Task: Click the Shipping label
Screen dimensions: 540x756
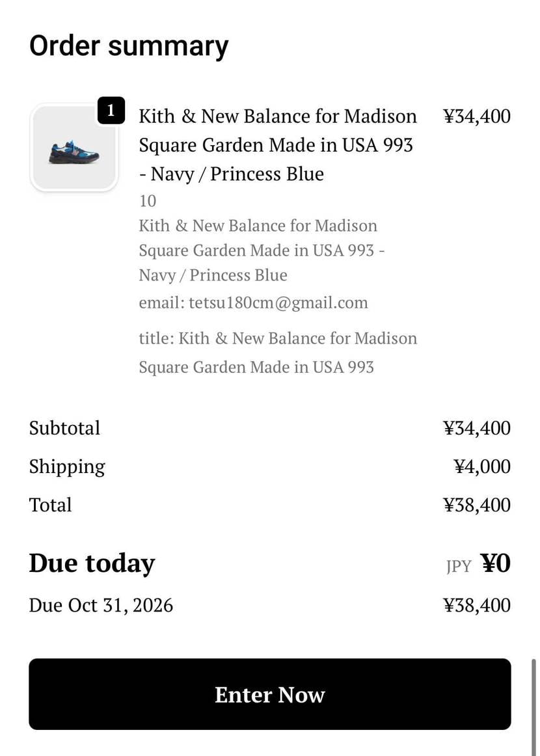Action: click(x=67, y=466)
